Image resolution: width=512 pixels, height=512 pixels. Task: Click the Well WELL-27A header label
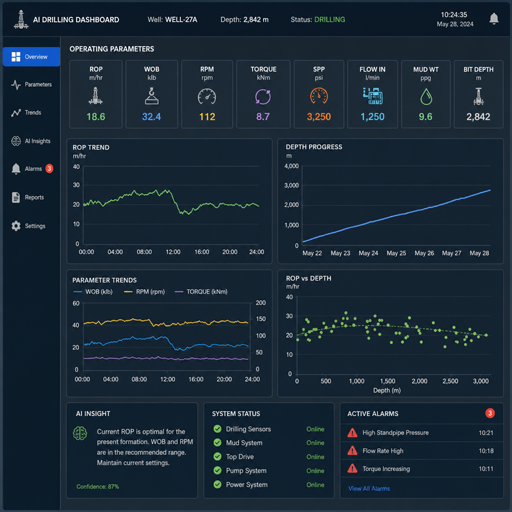[172, 20]
